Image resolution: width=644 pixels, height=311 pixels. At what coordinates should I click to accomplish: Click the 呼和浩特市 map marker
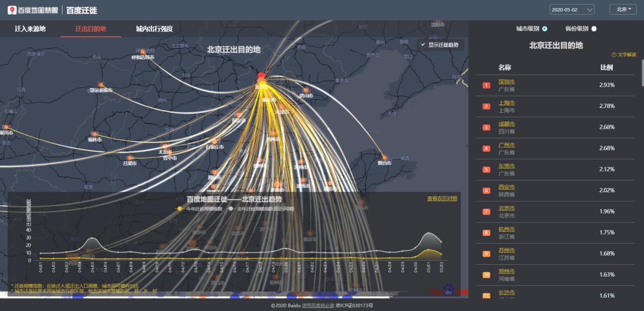click(x=143, y=52)
